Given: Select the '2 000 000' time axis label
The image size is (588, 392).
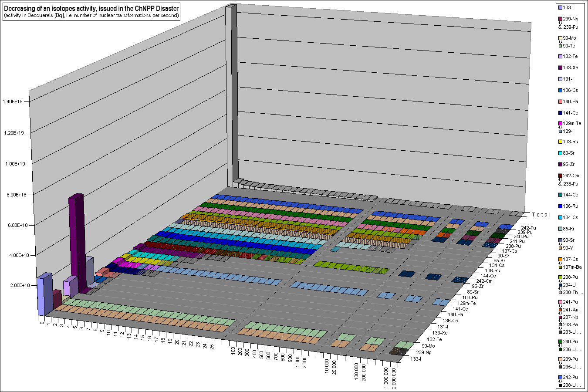Looking at the screenshot, I should 394,378.
